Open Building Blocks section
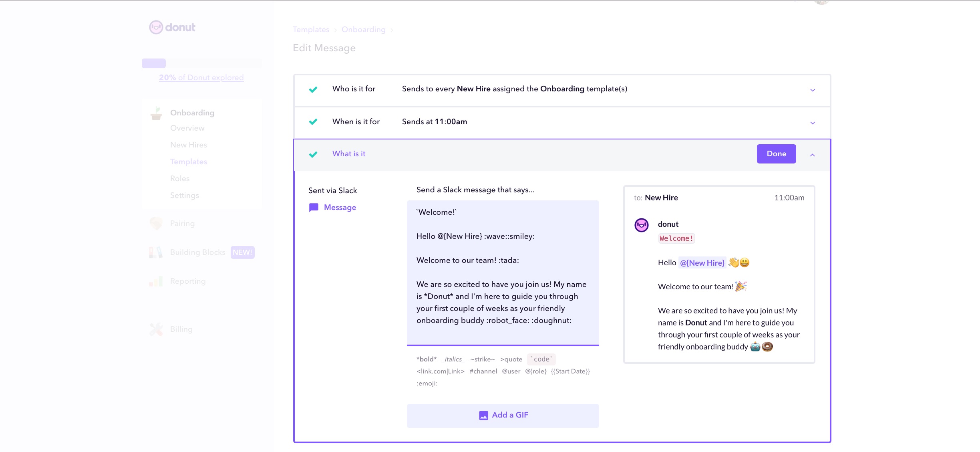980x452 pixels. tap(198, 252)
